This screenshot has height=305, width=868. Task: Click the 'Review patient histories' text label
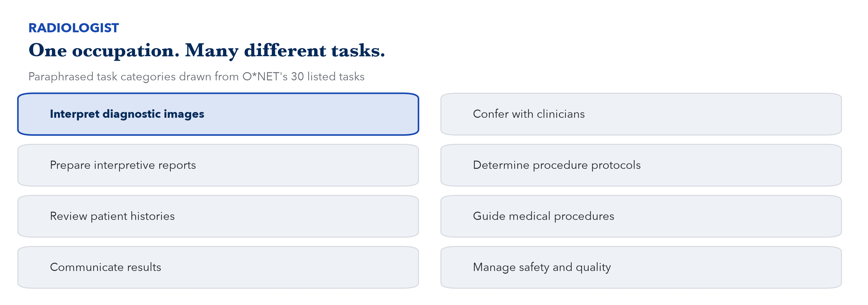pyautogui.click(x=112, y=216)
